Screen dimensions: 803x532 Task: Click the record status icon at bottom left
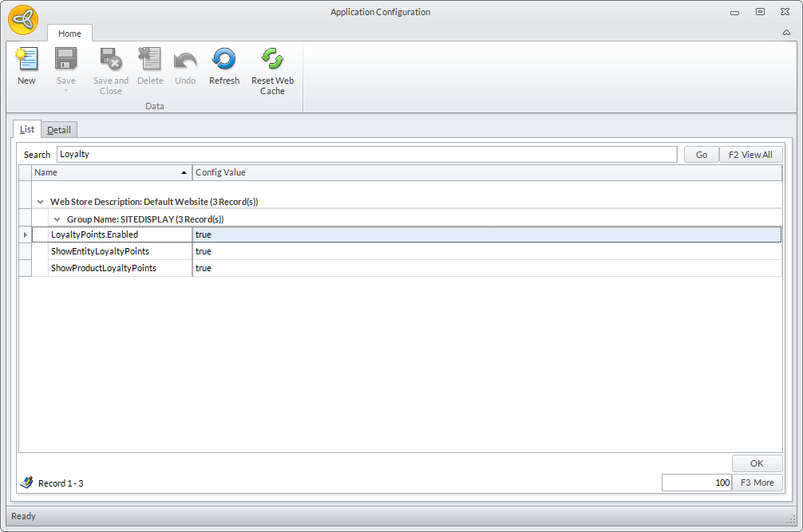[x=26, y=483]
